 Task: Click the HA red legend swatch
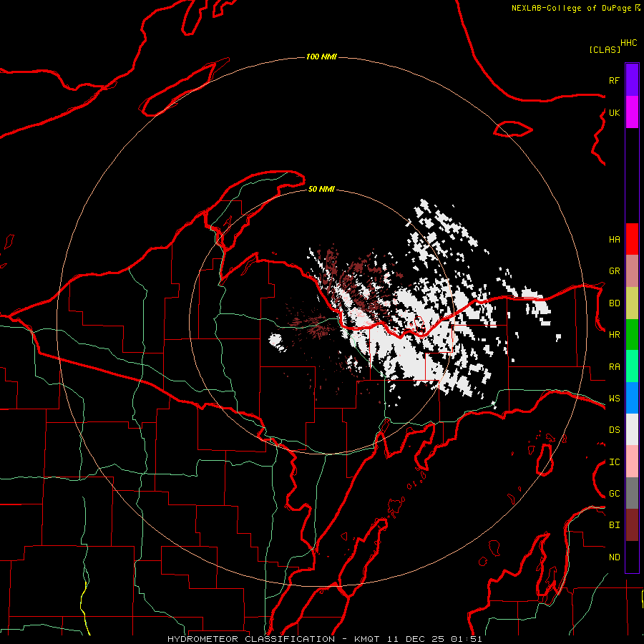click(x=632, y=239)
